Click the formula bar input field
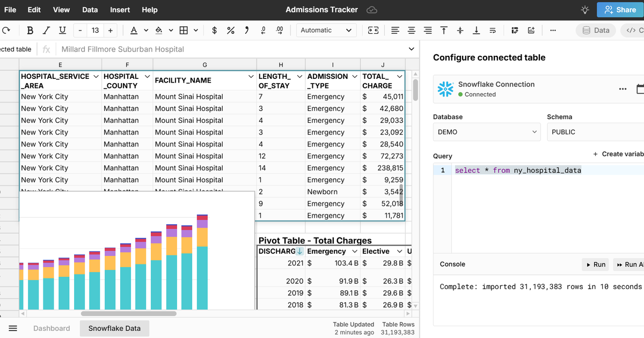 (231, 49)
